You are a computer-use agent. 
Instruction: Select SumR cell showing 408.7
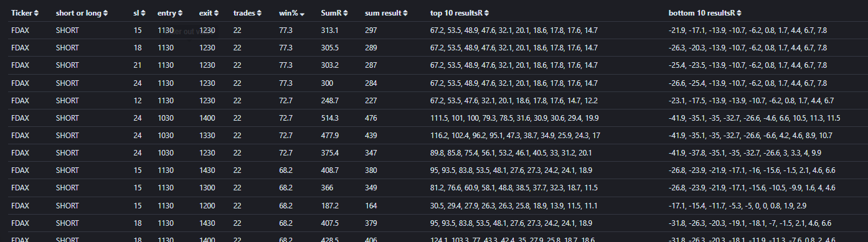(x=330, y=170)
